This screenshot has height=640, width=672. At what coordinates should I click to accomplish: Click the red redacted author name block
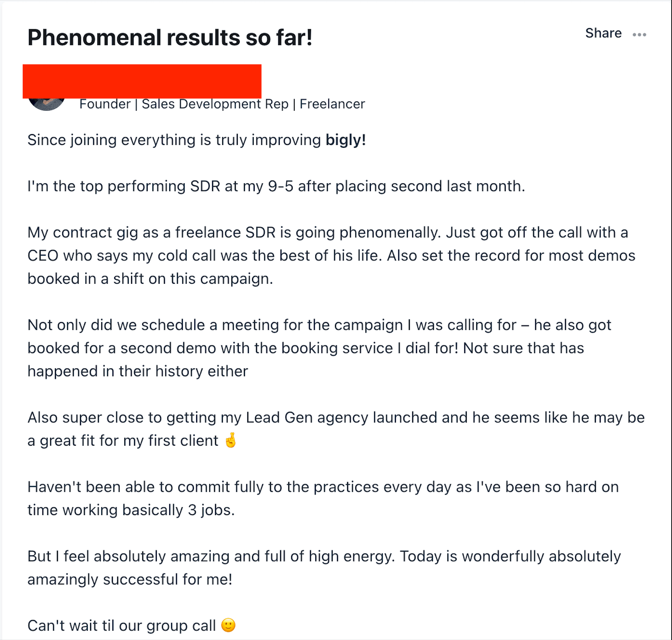142,81
